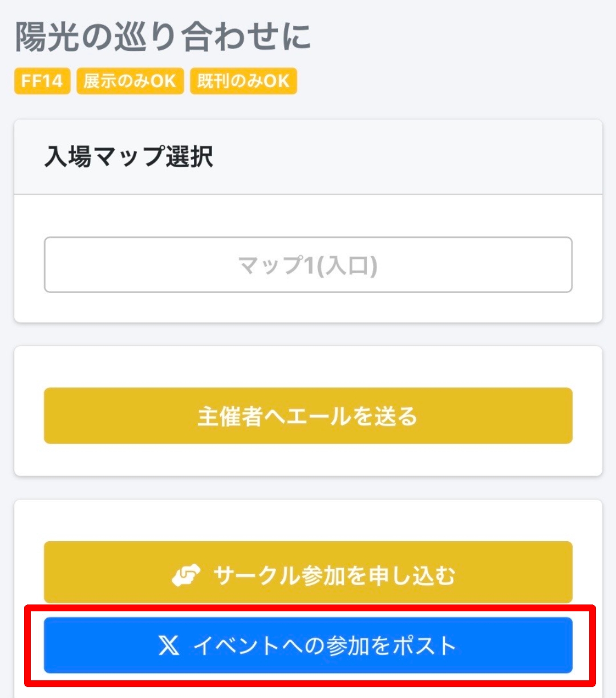Tap the blue post-to-X button
The image size is (616, 698).
point(308,646)
